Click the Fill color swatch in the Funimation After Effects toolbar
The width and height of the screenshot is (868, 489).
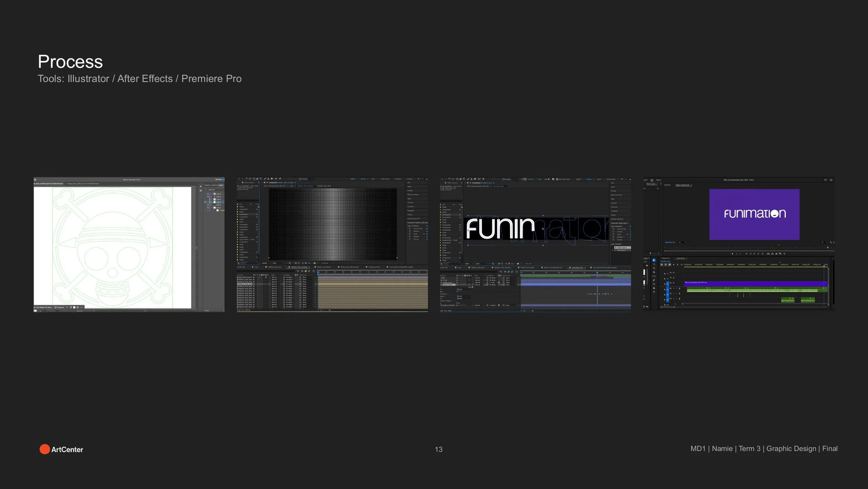pyautogui.click(x=525, y=179)
